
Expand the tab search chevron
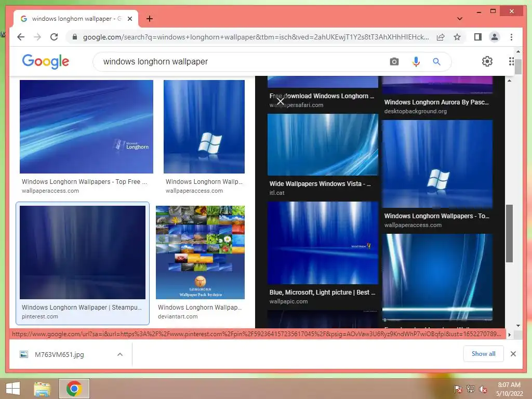tap(460, 19)
